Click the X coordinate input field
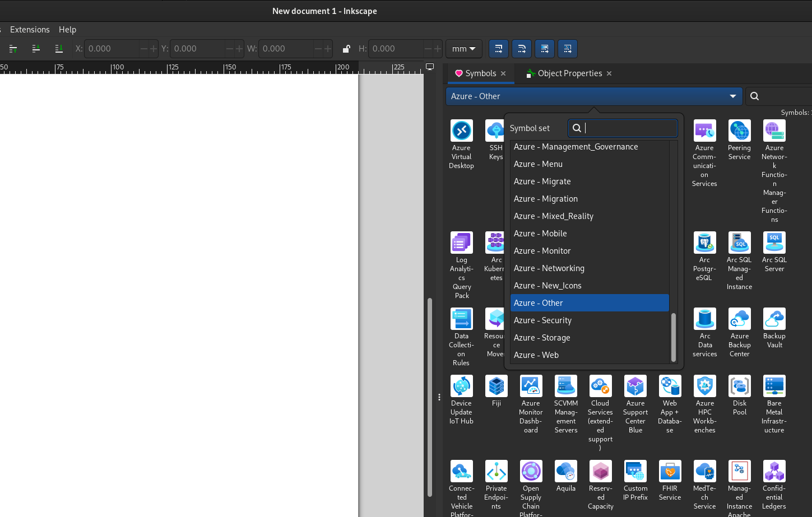Screen dimensions: 812x517 click(111, 49)
